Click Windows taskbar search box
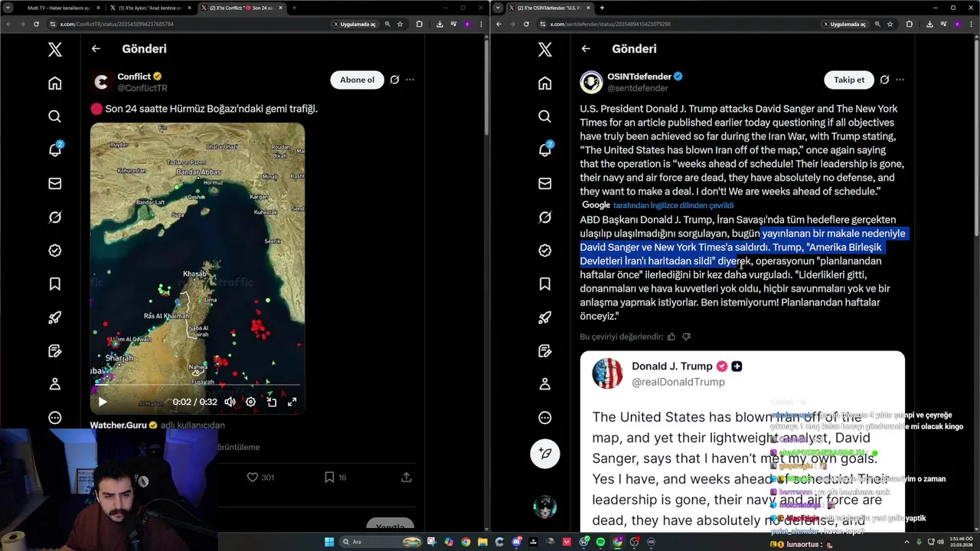 click(381, 542)
